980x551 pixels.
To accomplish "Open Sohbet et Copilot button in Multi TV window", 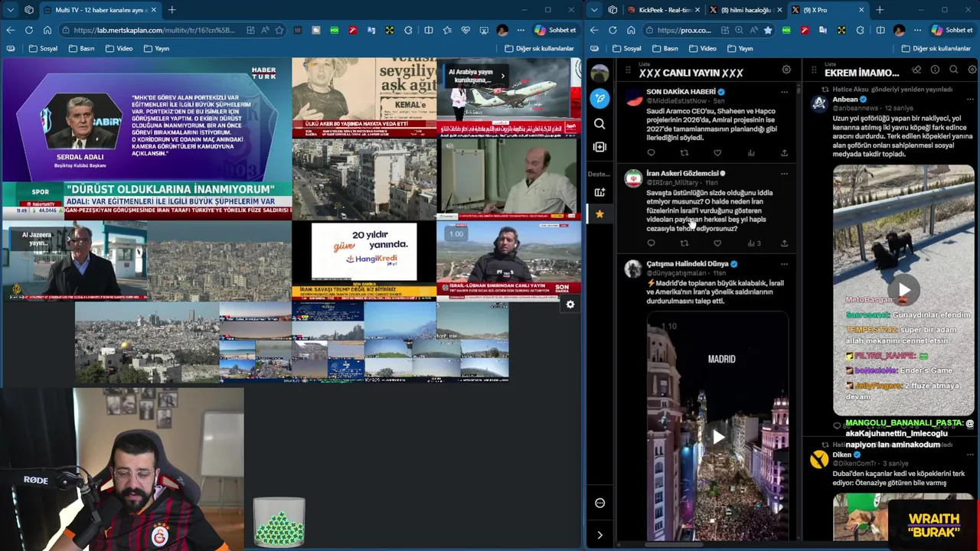I will [555, 30].
